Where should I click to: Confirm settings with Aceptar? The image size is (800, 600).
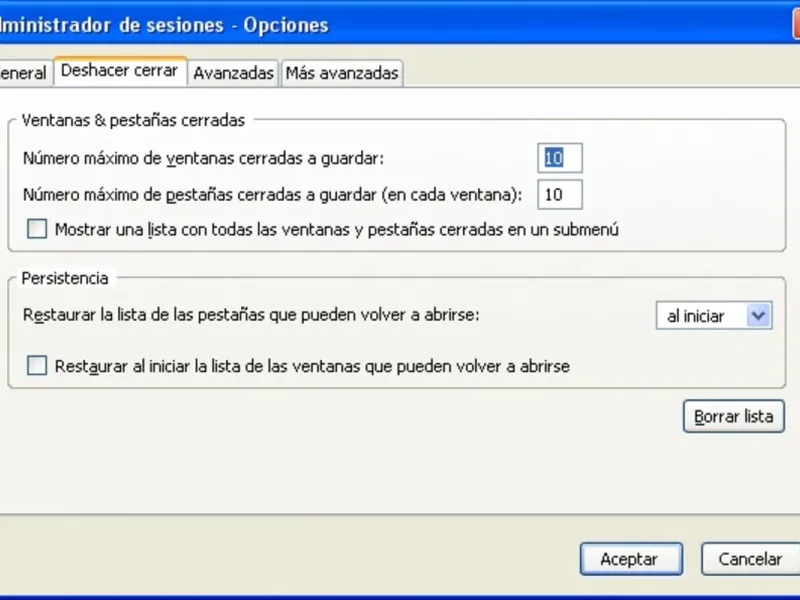tap(631, 559)
